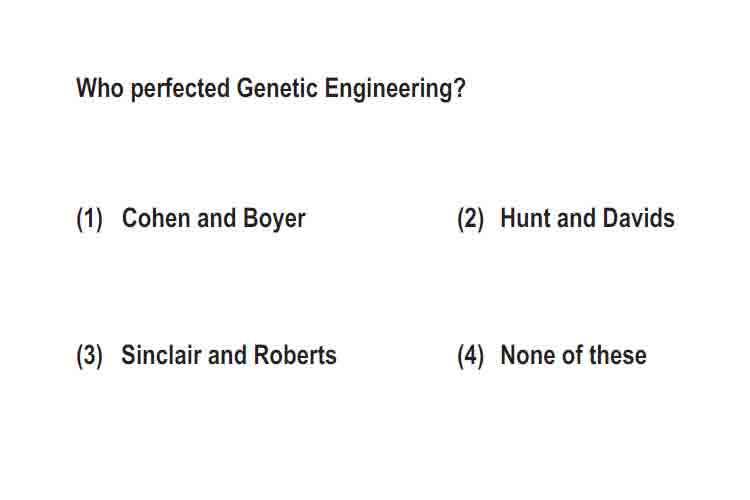Click the (1) option number label
Viewport: 750px width, 500px height.
click(89, 219)
